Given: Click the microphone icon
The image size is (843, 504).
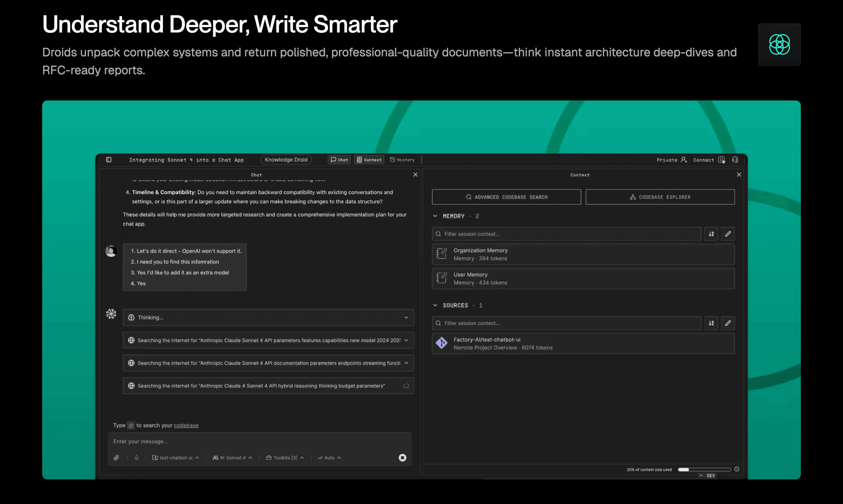Looking at the screenshot, I should click(x=137, y=458).
